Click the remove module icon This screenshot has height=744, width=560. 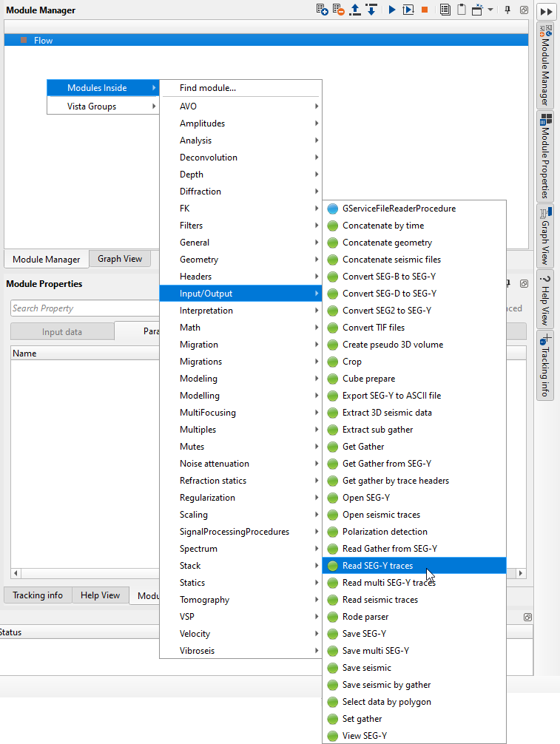coord(338,10)
